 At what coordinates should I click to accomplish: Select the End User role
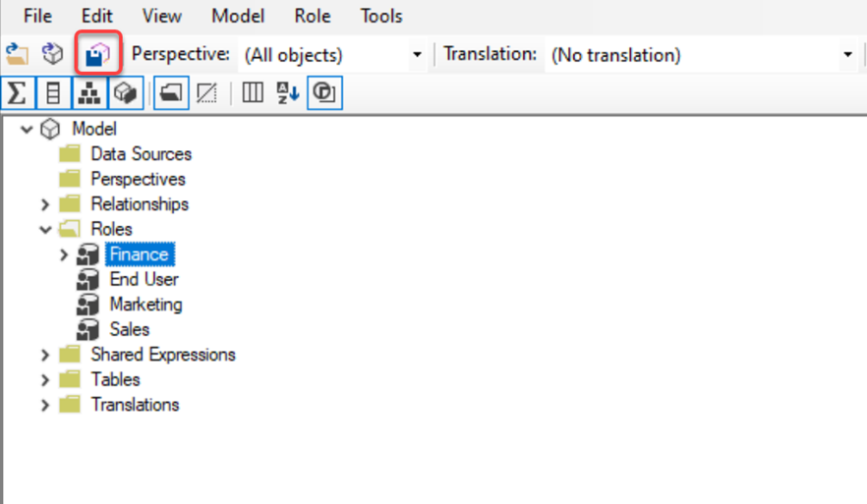[x=144, y=280]
